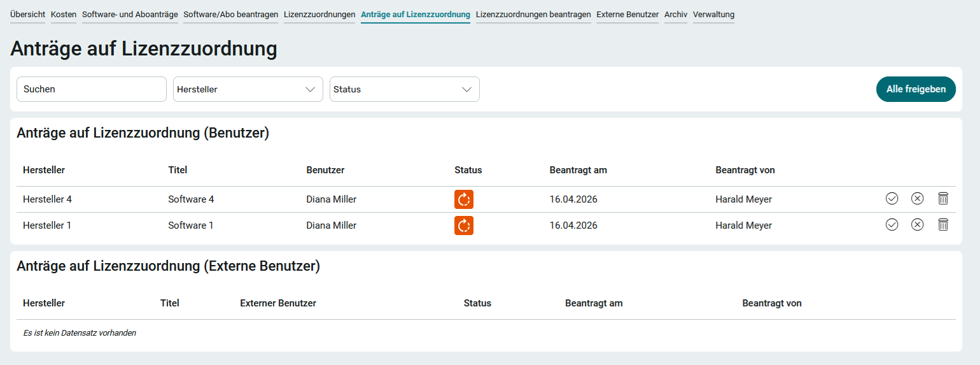Open the Externe Benutzer tab
The height and width of the screenshot is (365, 980).
627,15
